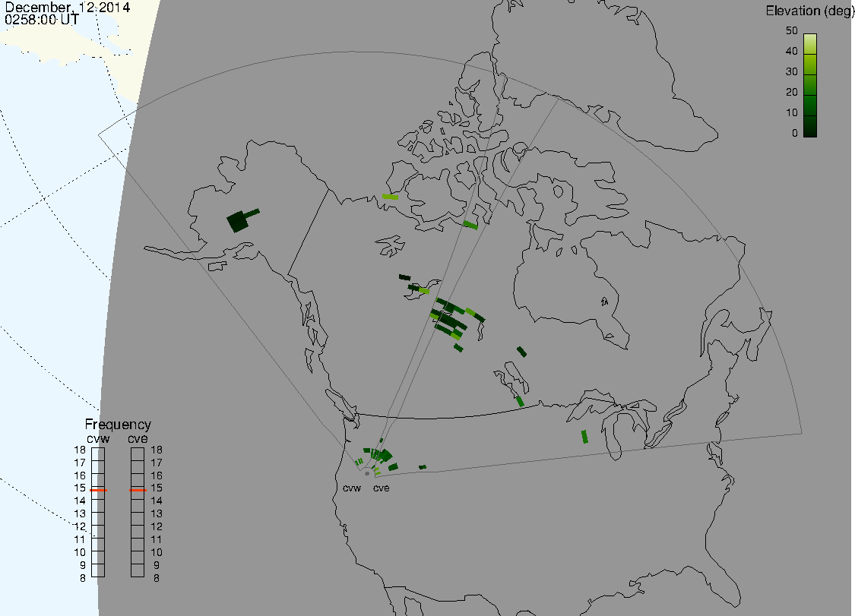855x616 pixels.
Task: Click the gray radar site dot
Action: tap(367, 474)
